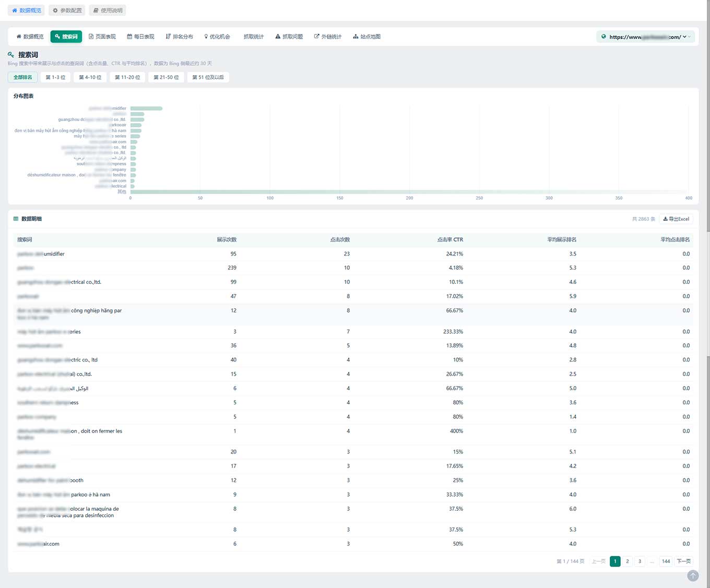710x588 pixels.
Task: Click the key icon on 搜索词 tab
Action: [x=57, y=37]
